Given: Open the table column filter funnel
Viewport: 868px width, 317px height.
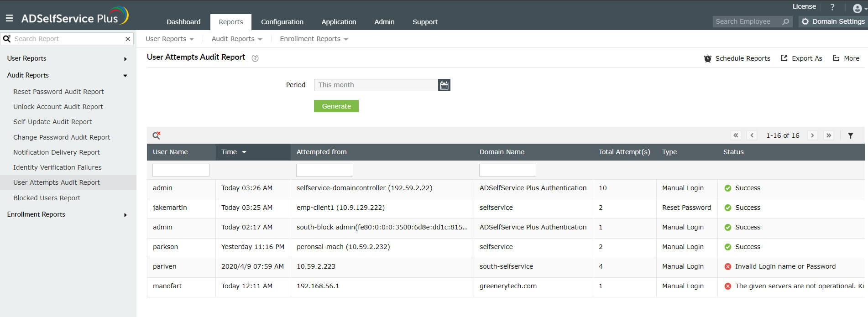Looking at the screenshot, I should point(851,135).
